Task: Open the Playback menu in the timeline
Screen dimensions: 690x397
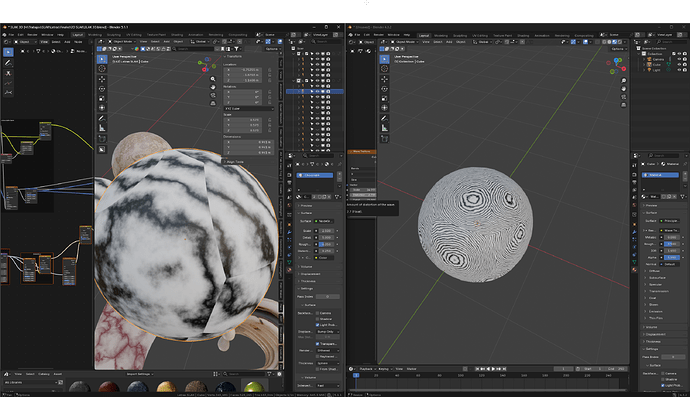Action: (366, 369)
